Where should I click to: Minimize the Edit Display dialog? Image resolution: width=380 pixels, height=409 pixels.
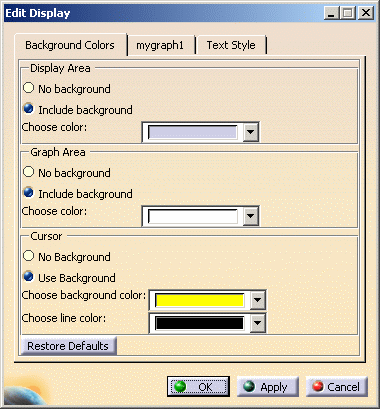[x=331, y=13]
